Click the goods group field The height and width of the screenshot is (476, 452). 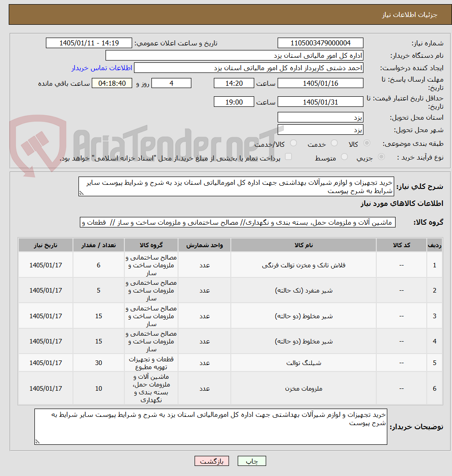(x=238, y=222)
